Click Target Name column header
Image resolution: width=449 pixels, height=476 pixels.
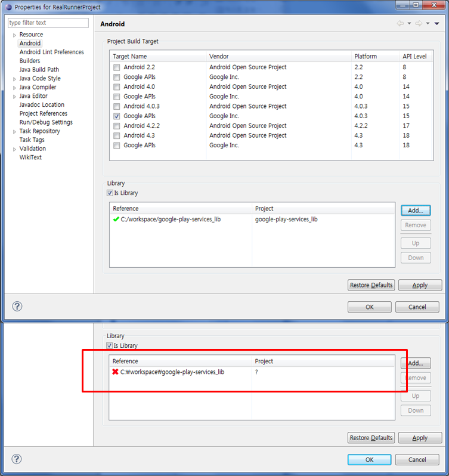158,57
